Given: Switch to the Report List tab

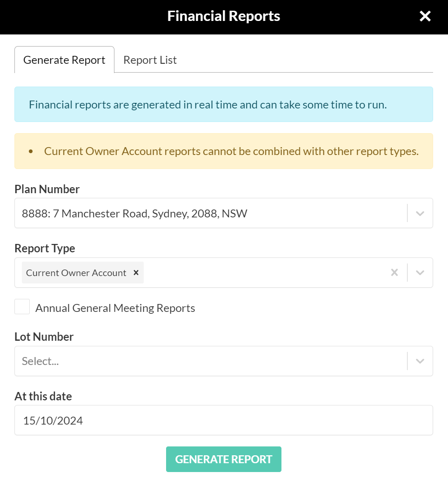Looking at the screenshot, I should 150,60.
